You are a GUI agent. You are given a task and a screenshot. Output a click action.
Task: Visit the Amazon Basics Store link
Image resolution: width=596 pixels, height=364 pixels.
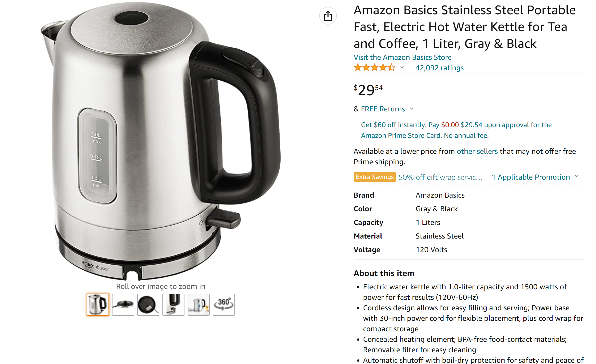point(403,57)
